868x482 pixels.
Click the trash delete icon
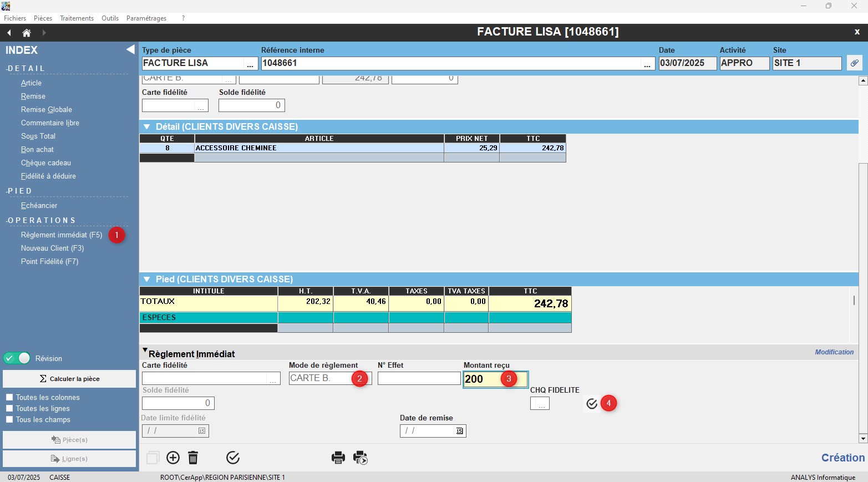(x=193, y=458)
